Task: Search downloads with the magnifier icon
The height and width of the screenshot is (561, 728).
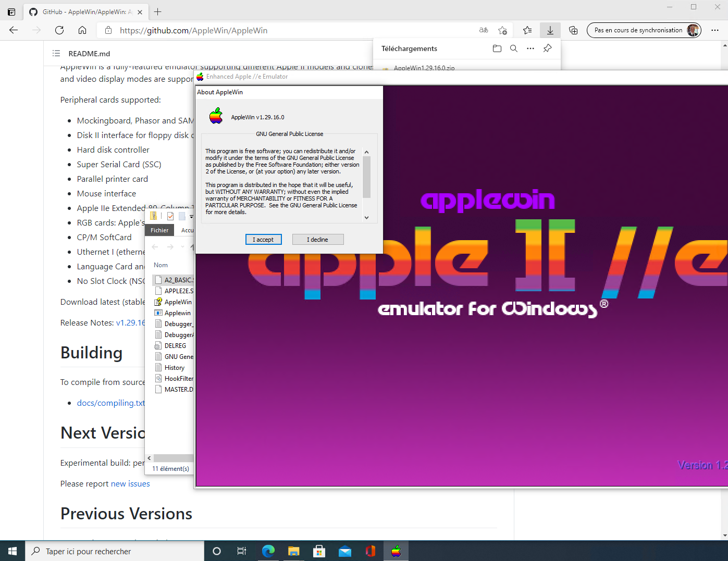Action: [x=513, y=48]
